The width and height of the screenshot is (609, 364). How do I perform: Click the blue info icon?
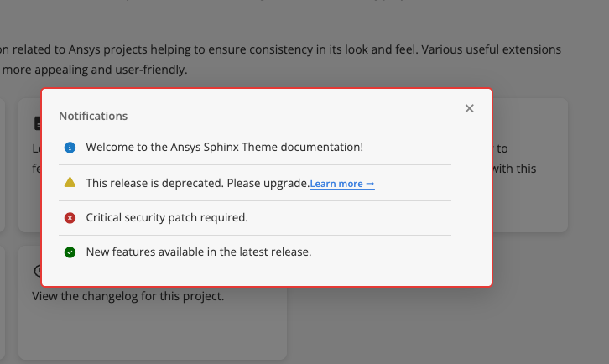(x=70, y=148)
